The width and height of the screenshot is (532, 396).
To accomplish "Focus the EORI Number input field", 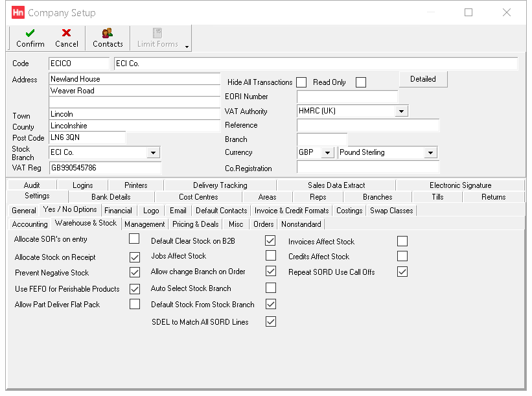I will click(x=347, y=97).
